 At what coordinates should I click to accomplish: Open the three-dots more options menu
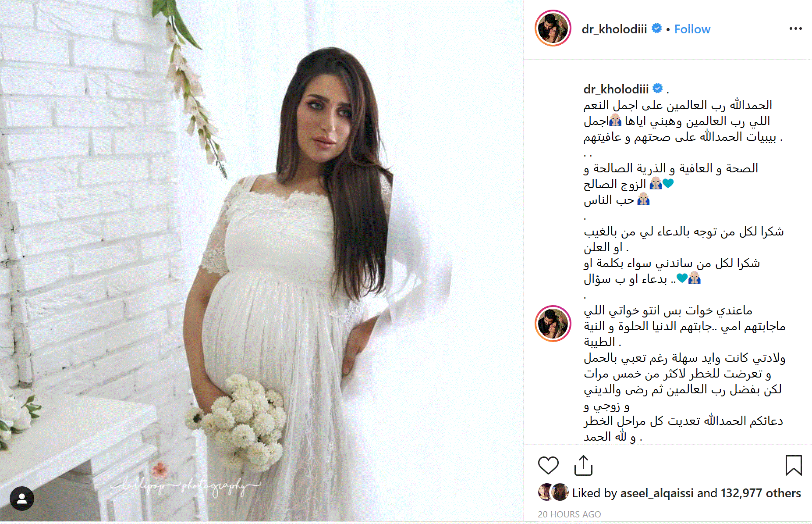[x=795, y=29]
